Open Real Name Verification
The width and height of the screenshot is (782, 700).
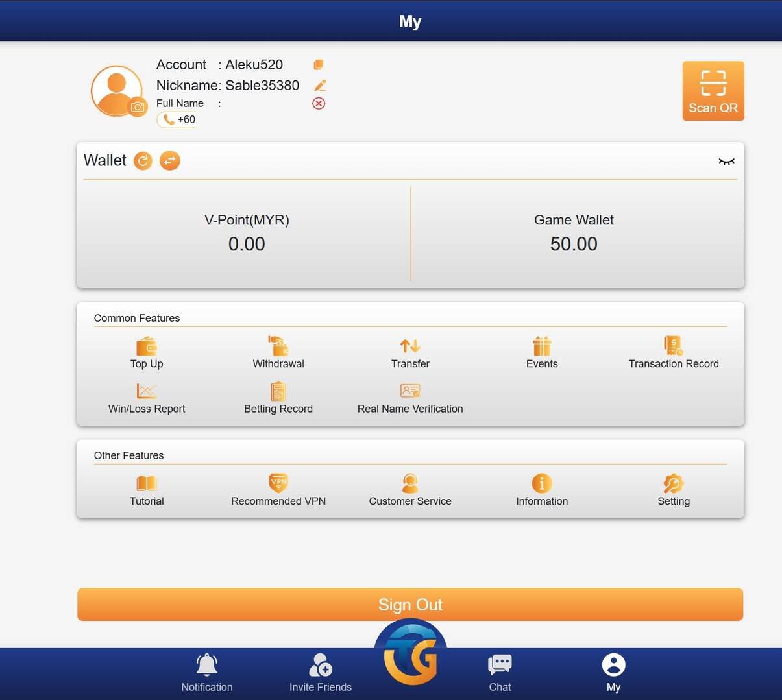click(410, 399)
